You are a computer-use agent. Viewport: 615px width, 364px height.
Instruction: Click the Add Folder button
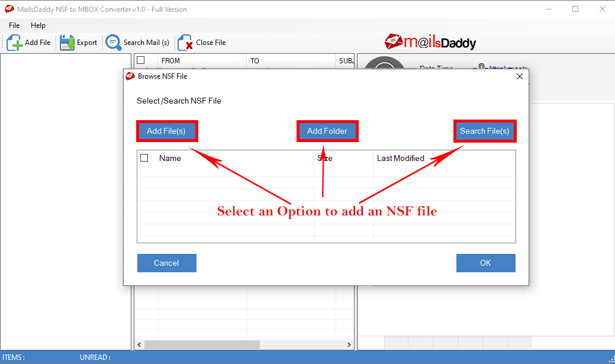click(x=327, y=131)
